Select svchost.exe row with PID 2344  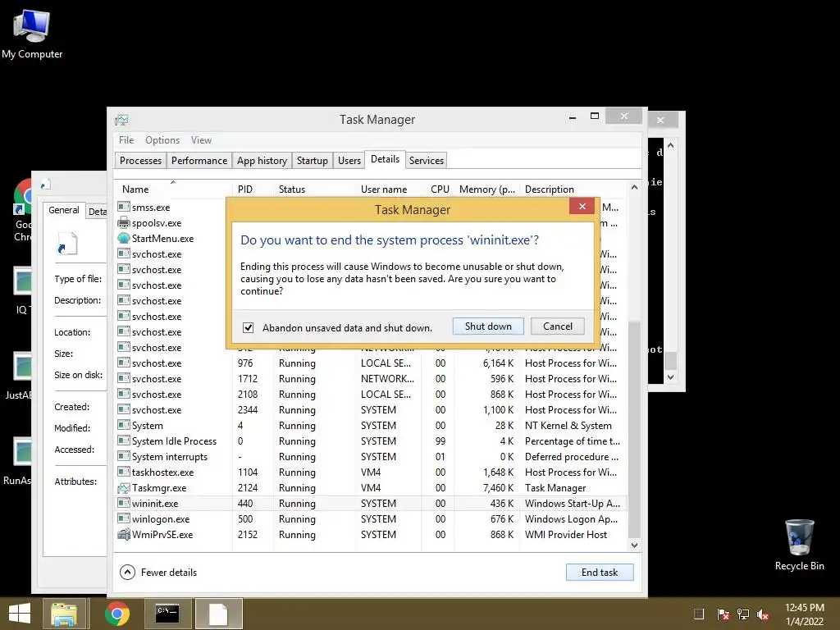click(370, 410)
